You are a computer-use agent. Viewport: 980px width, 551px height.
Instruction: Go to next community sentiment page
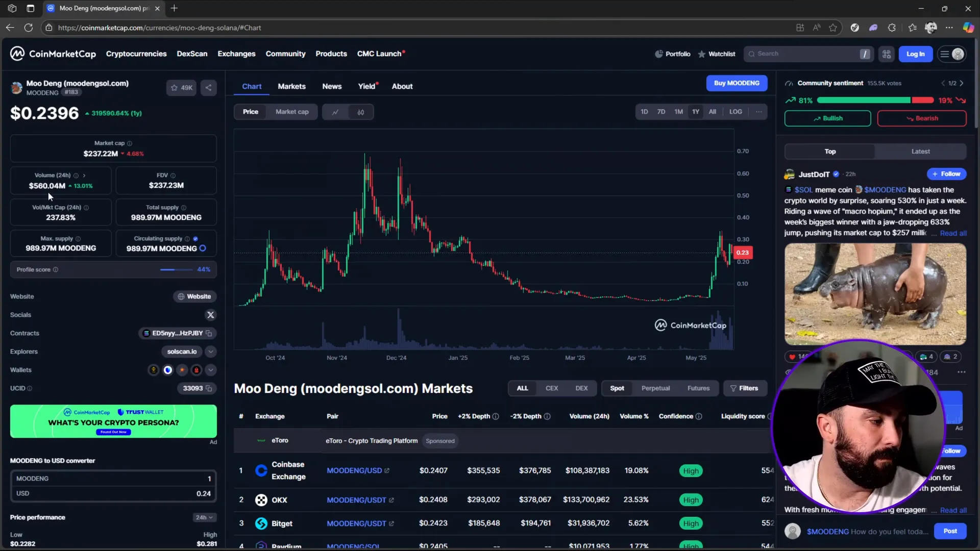click(x=962, y=83)
